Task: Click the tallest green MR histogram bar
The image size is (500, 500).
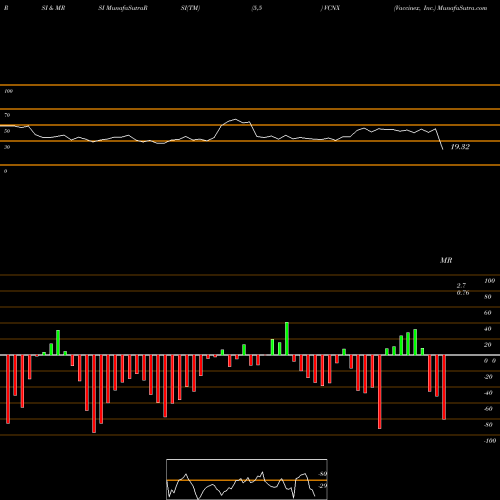Action: tap(287, 339)
